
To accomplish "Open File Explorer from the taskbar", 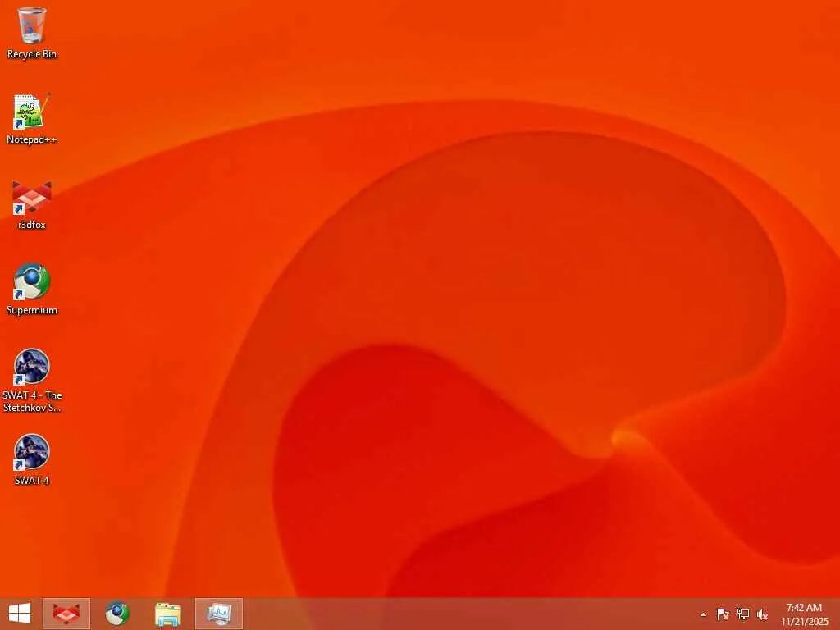I will point(167,614).
